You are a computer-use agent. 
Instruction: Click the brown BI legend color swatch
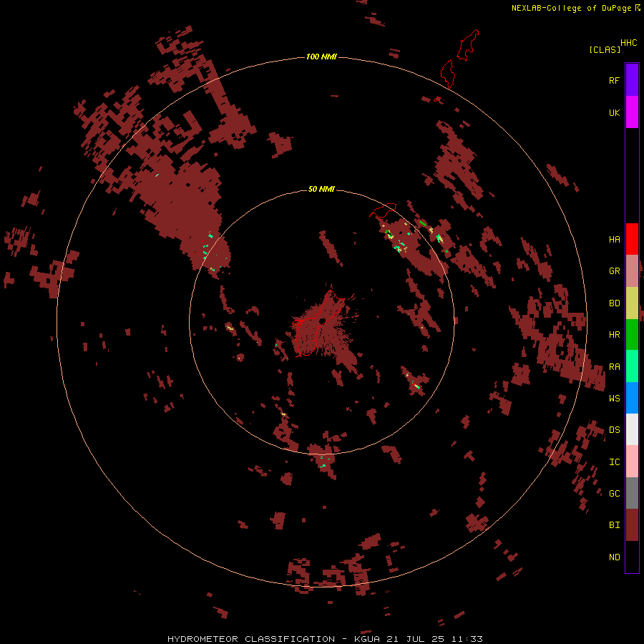632,525
